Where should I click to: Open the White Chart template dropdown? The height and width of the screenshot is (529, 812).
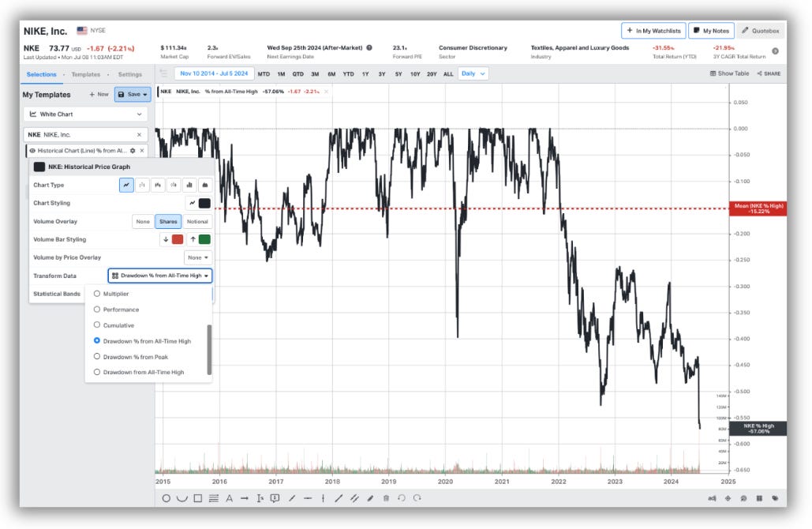pyautogui.click(x=85, y=114)
